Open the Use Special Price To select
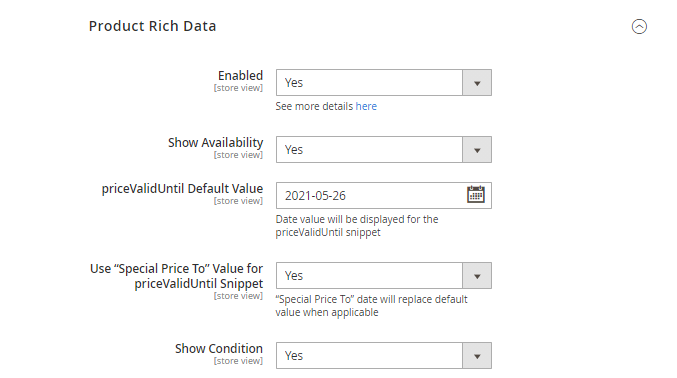 (x=384, y=275)
